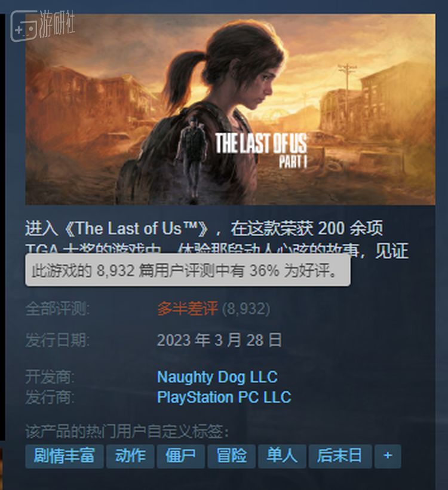The width and height of the screenshot is (448, 490).
Task: Select the 剧情丰富 tag
Action: tap(65, 456)
